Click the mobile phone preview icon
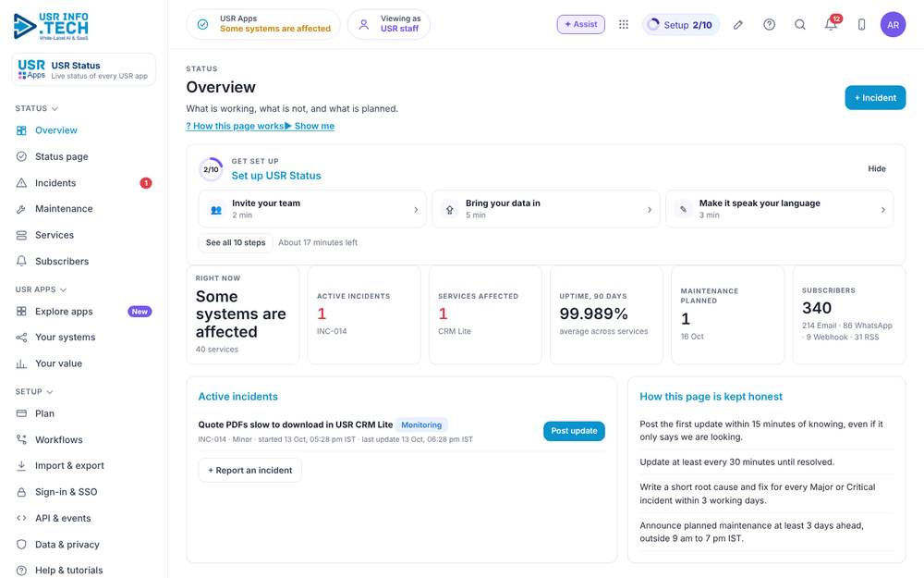The width and height of the screenshot is (924, 578). click(861, 24)
